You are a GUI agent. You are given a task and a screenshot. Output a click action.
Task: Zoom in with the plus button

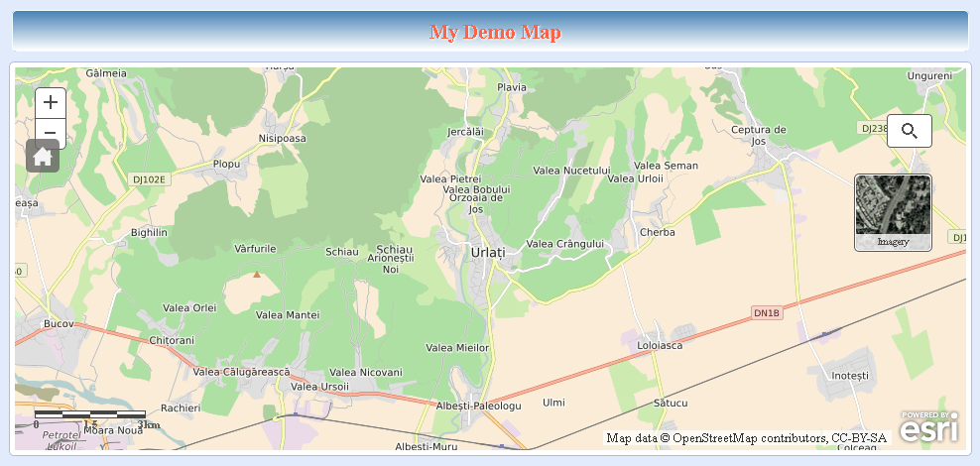pos(51,103)
